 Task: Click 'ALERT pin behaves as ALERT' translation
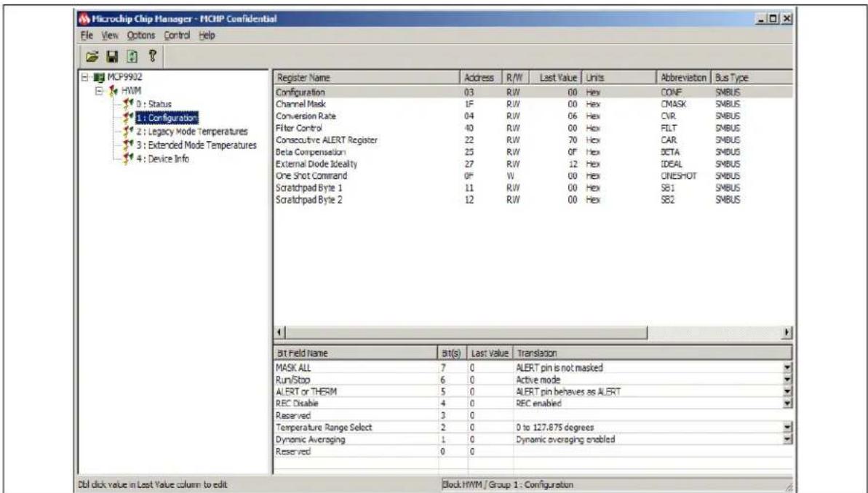[x=568, y=392]
